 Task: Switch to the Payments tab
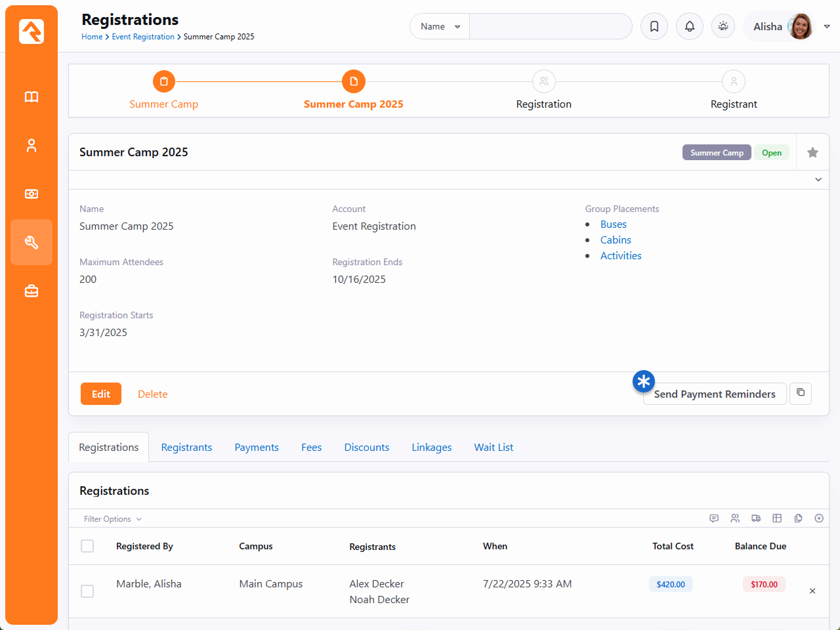pos(257,448)
